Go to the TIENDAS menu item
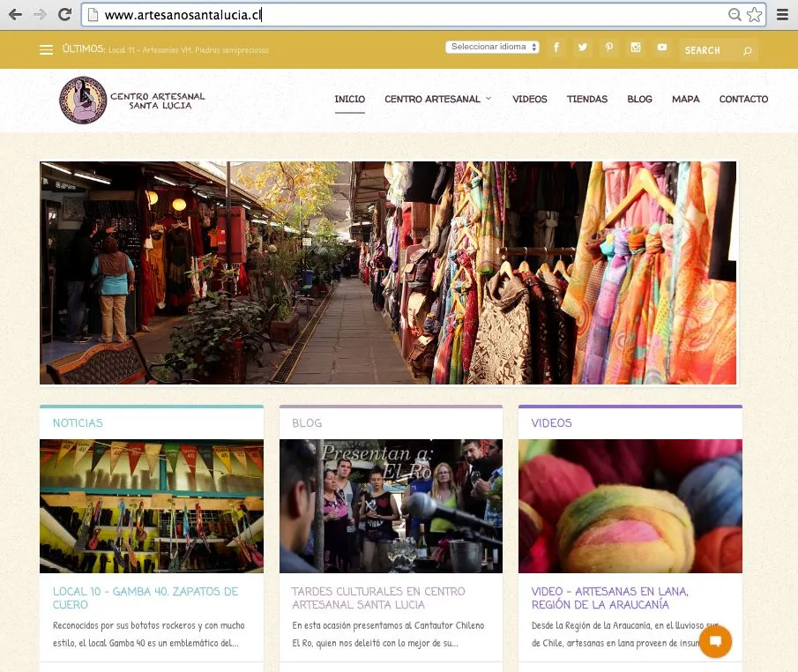The height and width of the screenshot is (672, 798). tap(586, 99)
